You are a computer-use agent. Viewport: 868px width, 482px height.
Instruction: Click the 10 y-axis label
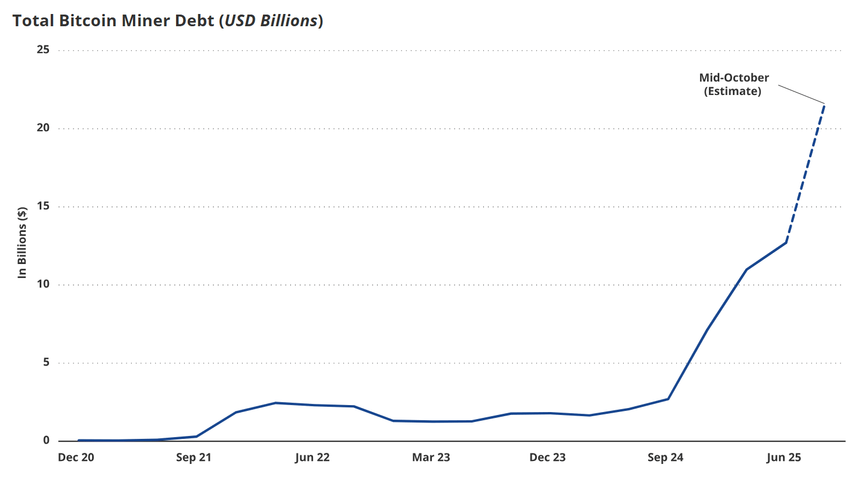click(x=43, y=284)
